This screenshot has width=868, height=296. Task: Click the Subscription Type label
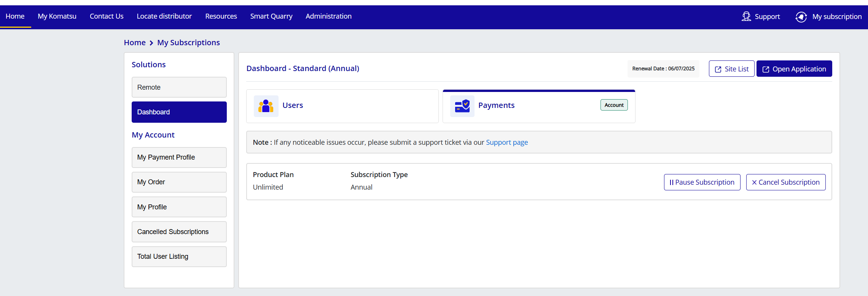tap(379, 174)
